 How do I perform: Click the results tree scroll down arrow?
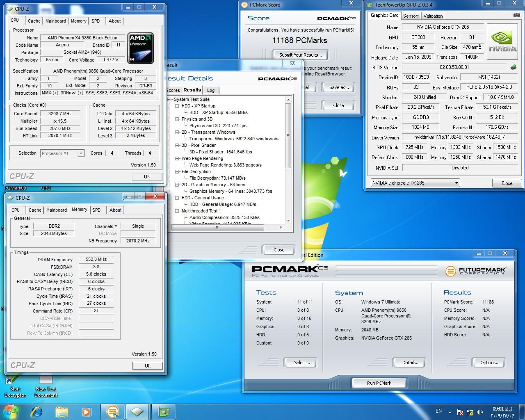288,221
